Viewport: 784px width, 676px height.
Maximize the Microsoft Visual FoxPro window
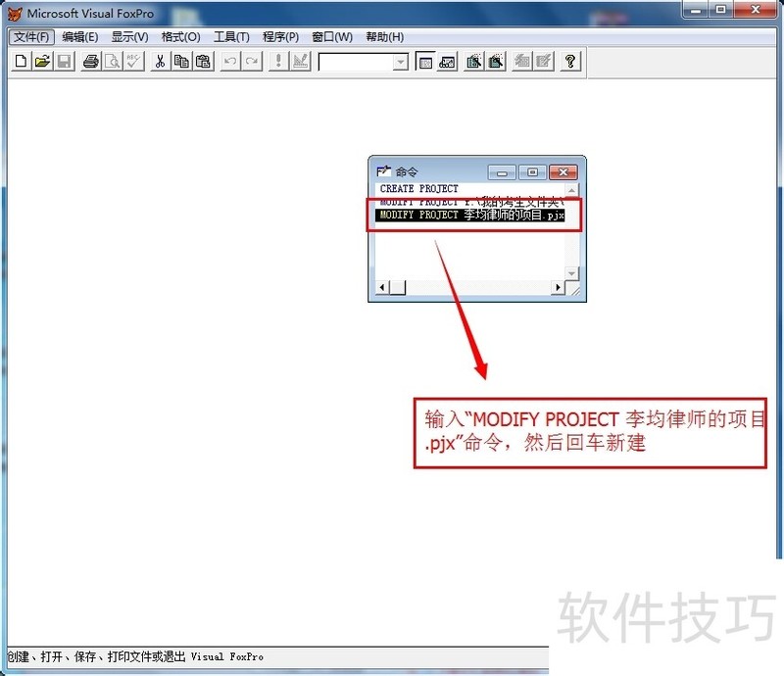[721, 10]
